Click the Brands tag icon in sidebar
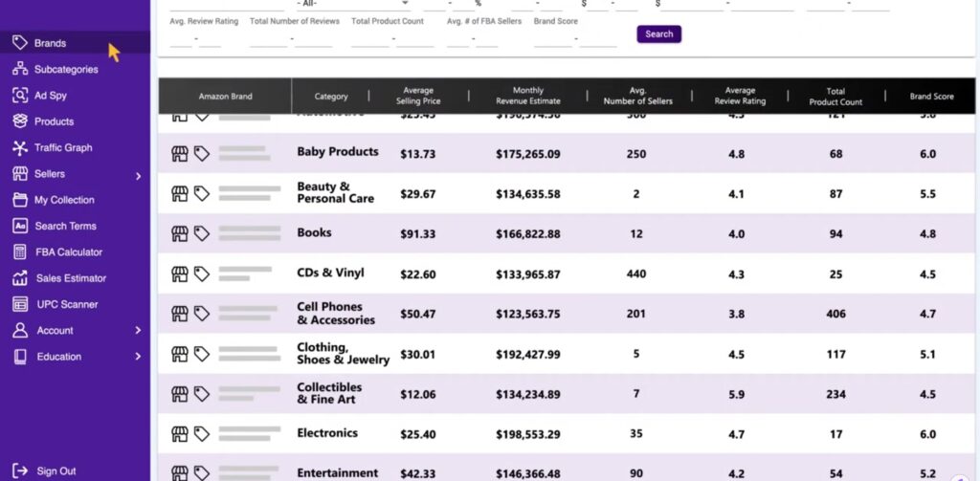The height and width of the screenshot is (481, 980). 20,42
